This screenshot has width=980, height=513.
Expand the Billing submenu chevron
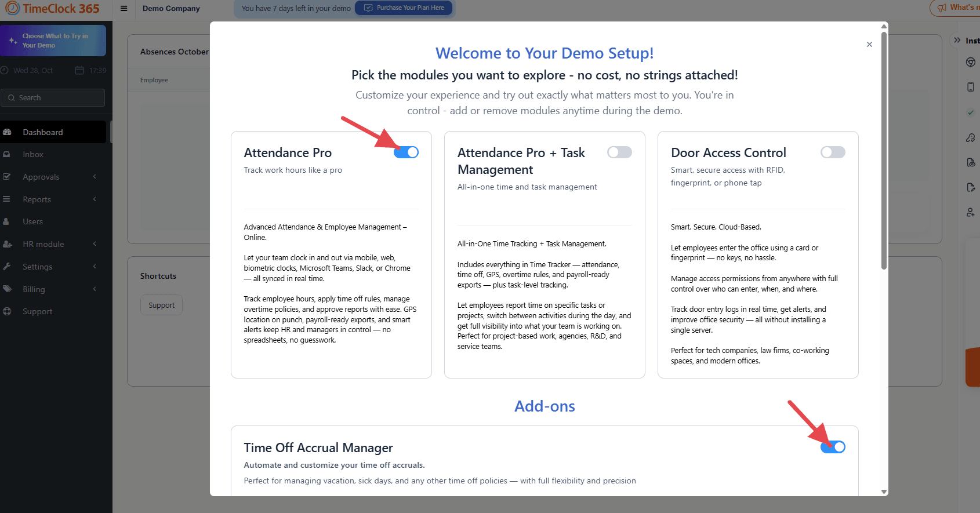point(95,289)
